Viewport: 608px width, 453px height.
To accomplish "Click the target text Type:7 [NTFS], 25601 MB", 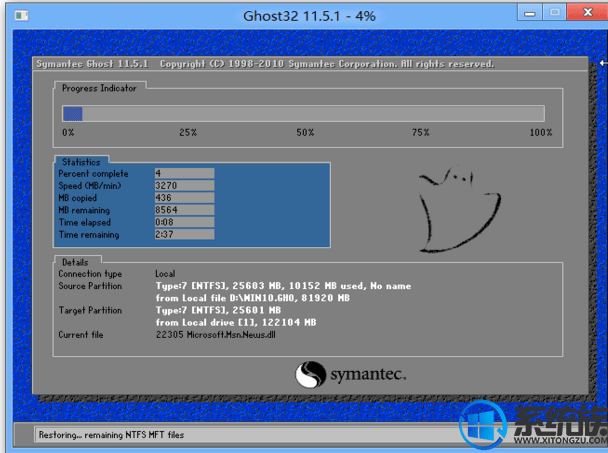I will point(218,310).
